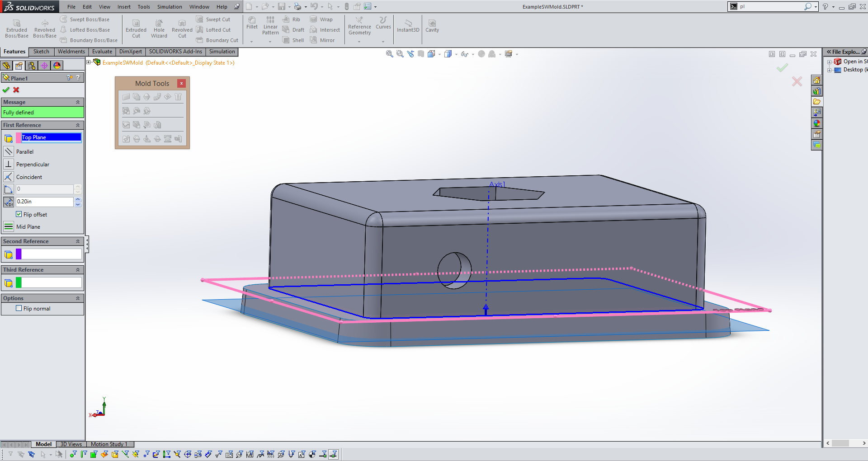Open Reference Geometry tool

[x=359, y=26]
